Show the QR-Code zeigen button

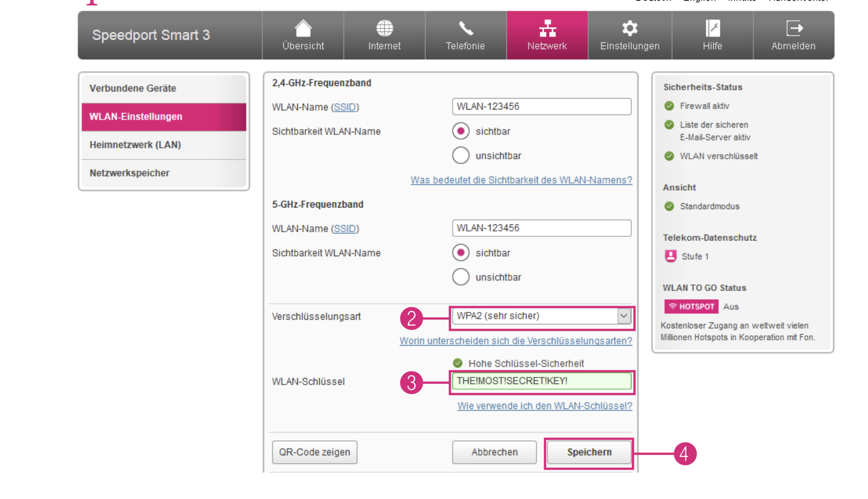coord(315,453)
